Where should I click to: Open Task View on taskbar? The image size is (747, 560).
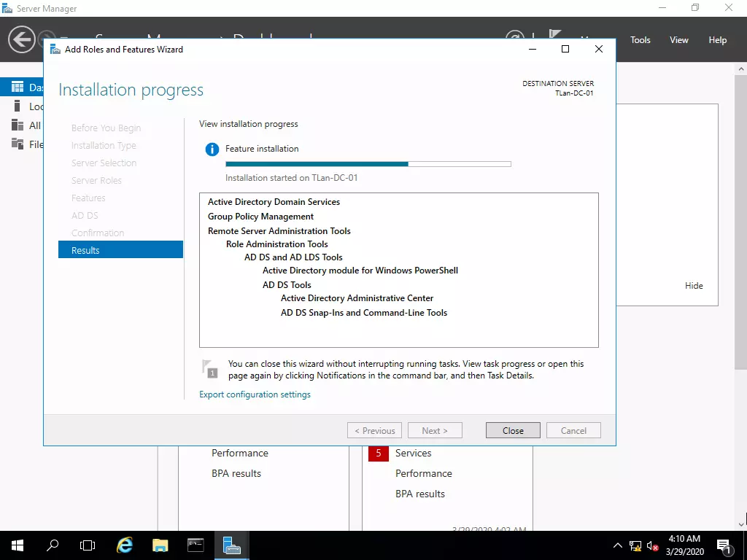point(88,545)
